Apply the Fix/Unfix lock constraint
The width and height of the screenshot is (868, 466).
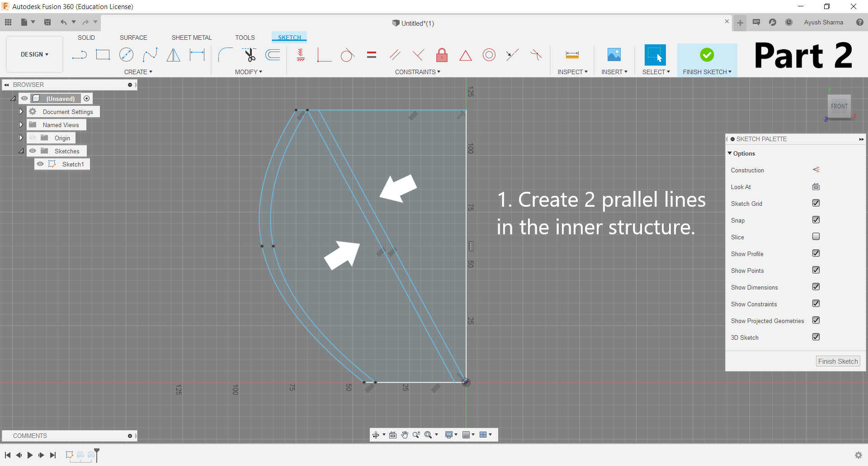[x=442, y=55]
